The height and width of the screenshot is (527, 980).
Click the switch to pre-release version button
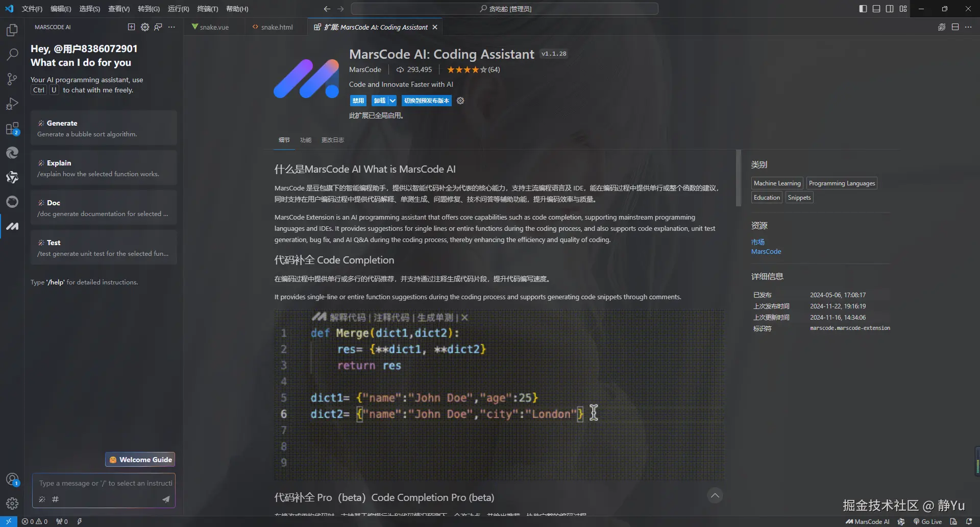tap(427, 101)
